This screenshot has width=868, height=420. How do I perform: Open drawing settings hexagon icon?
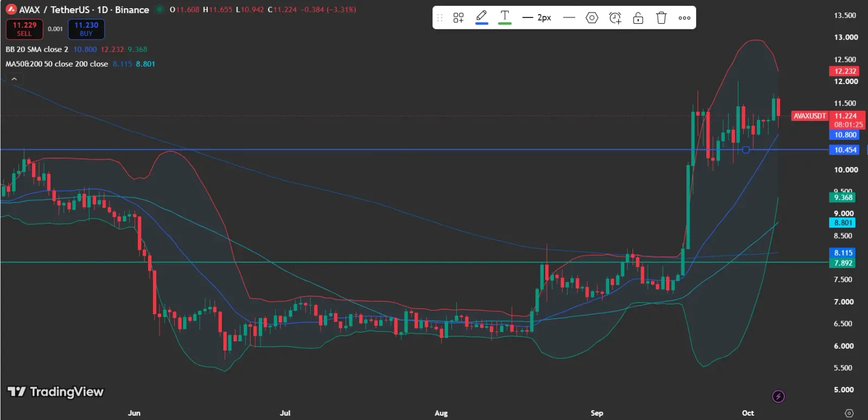pos(592,18)
